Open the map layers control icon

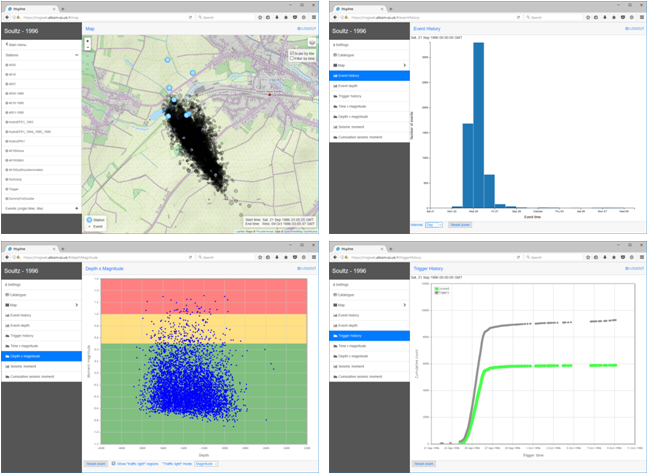coord(312,42)
